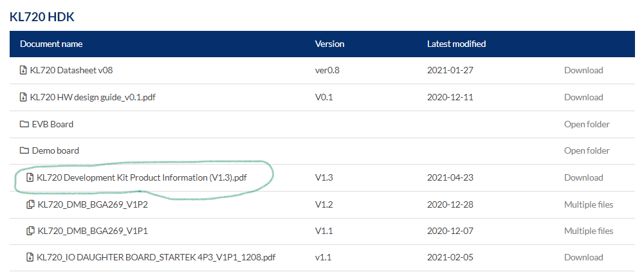The height and width of the screenshot is (279, 644).
Task: Click the KL720 Datasheet v08 file icon
Action: (x=23, y=70)
